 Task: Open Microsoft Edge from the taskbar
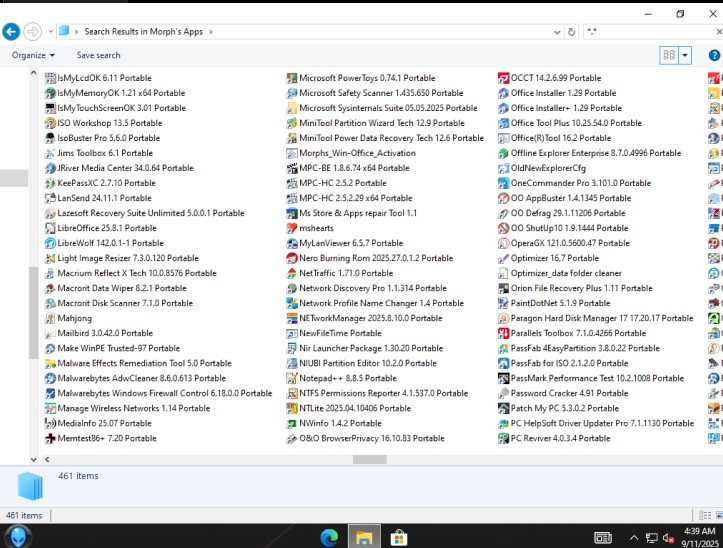tap(329, 537)
